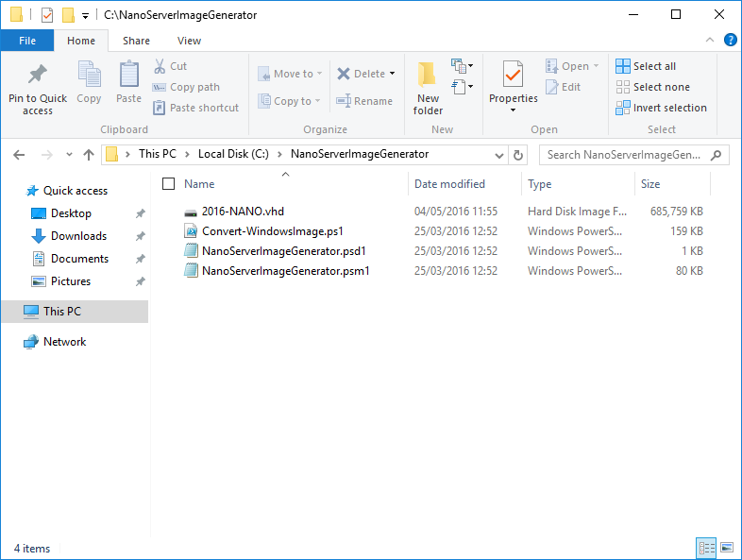Open the File menu tab

(x=27, y=41)
